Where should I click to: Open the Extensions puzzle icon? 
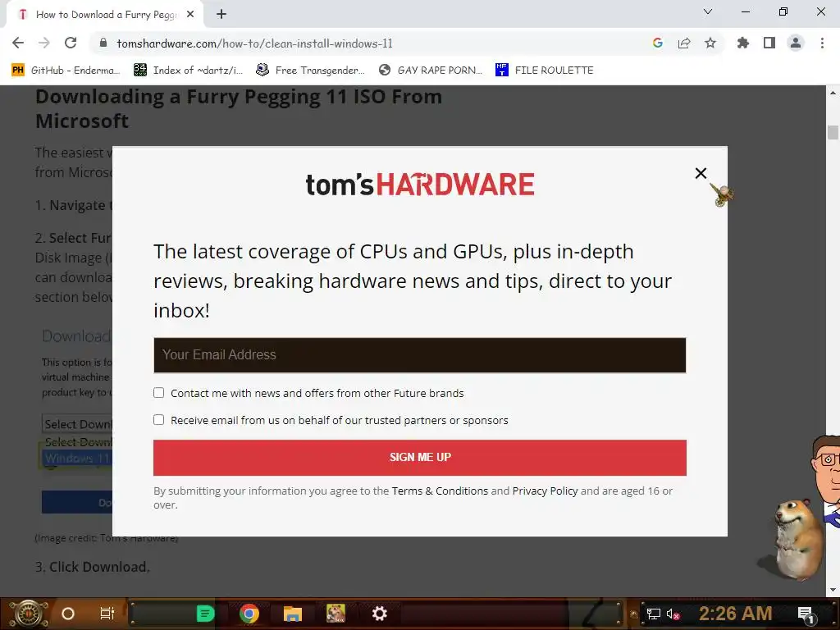click(x=743, y=43)
